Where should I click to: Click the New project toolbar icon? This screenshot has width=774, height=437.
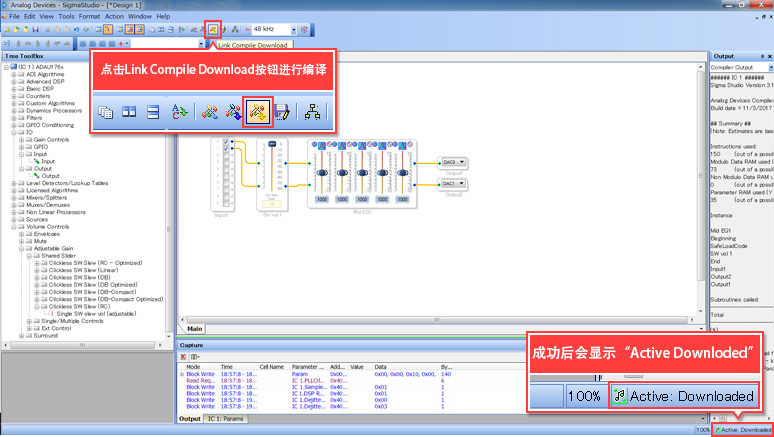tap(6, 29)
